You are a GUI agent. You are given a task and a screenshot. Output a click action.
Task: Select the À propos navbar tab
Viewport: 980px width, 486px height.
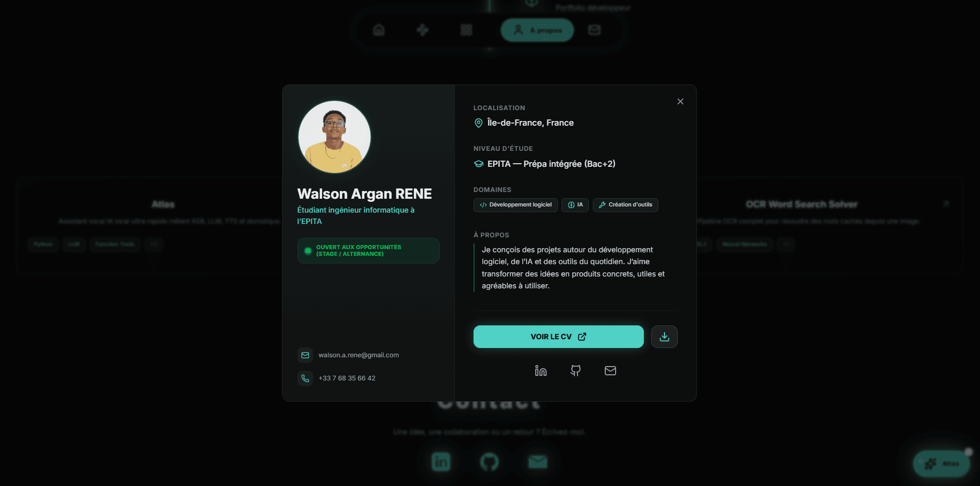tap(537, 30)
